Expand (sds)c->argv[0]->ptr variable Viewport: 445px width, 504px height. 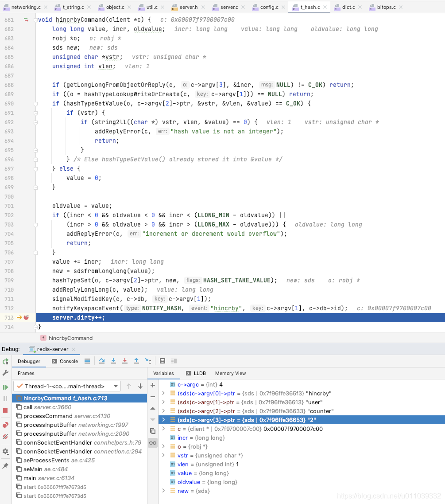163,393
